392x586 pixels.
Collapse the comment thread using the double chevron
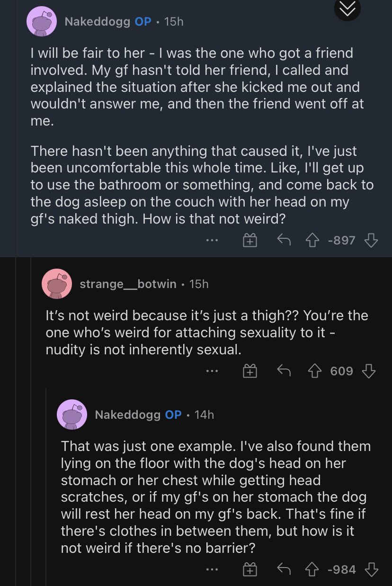(347, 9)
